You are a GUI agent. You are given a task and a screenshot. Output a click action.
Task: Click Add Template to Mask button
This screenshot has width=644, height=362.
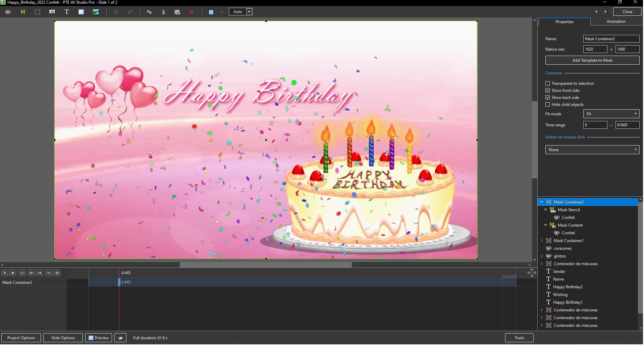pyautogui.click(x=592, y=60)
